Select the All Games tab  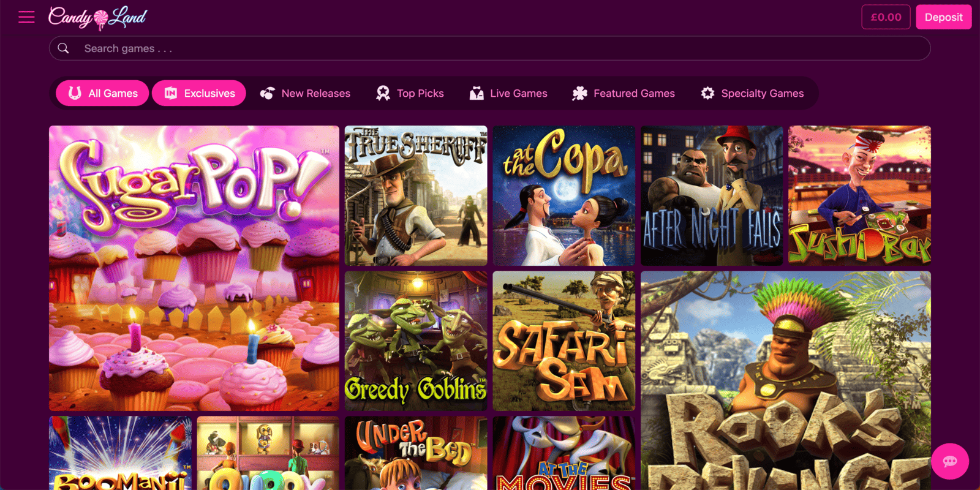[x=102, y=93]
